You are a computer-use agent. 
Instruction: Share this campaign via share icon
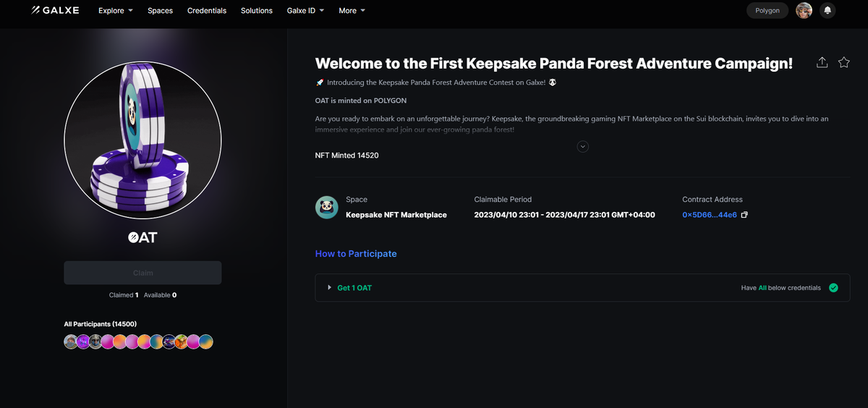[x=822, y=63]
